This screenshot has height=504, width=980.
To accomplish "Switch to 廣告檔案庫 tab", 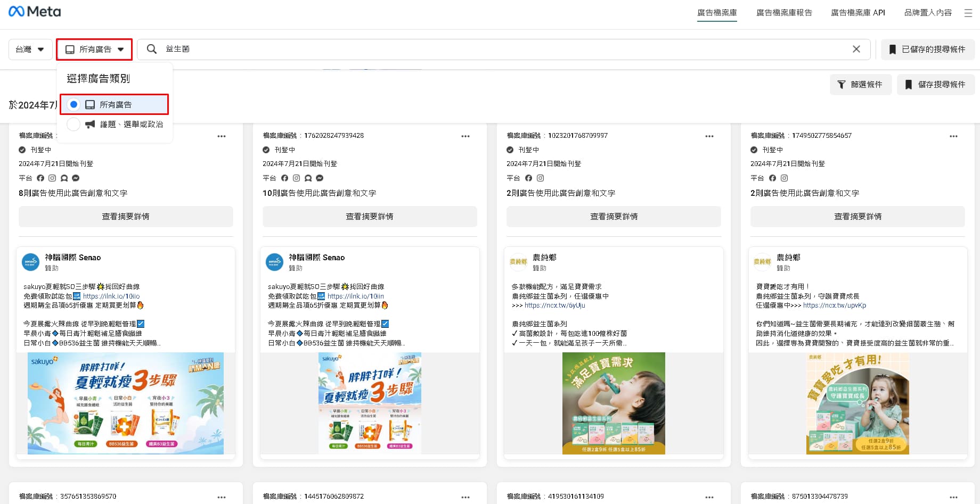I will click(x=717, y=12).
